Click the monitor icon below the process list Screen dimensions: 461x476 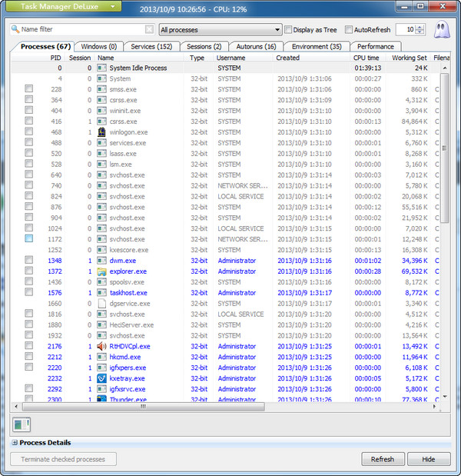pos(22,424)
